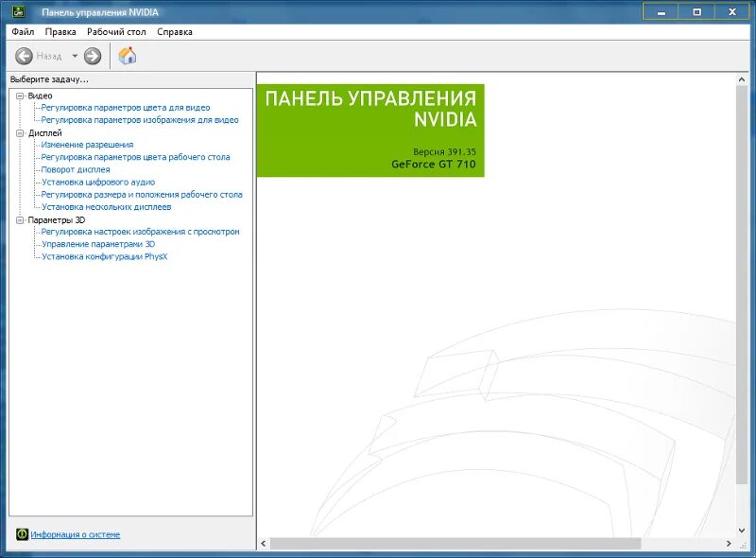Close the NVIDIA control panel window

[x=732, y=12]
